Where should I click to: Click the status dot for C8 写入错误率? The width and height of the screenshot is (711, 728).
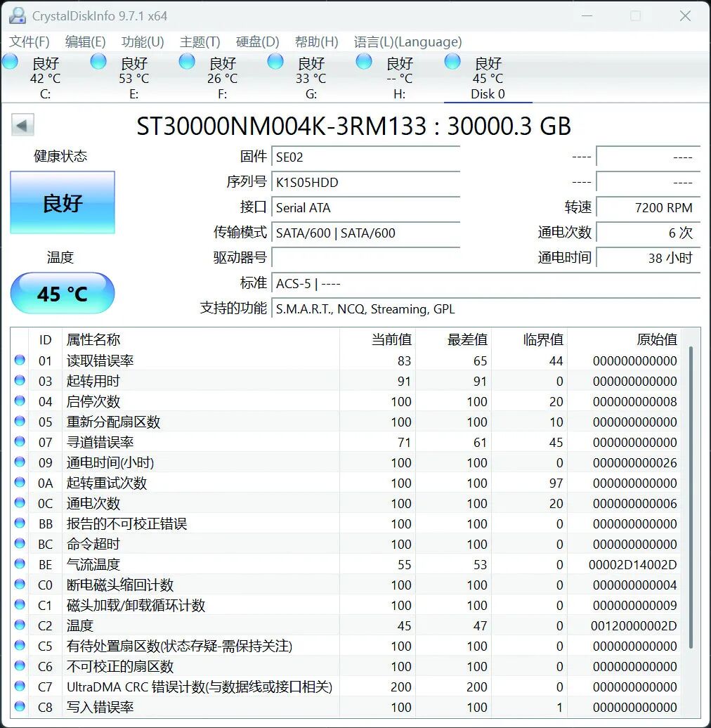coord(20,707)
